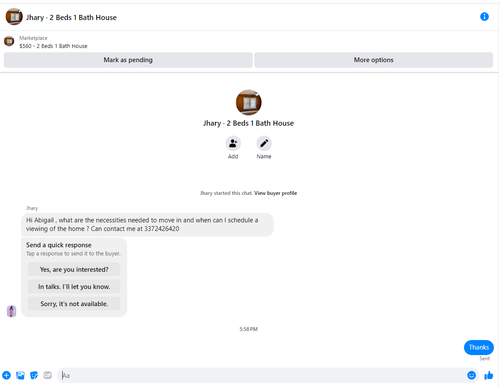Open More options for listing
500x388 pixels.
[373, 60]
